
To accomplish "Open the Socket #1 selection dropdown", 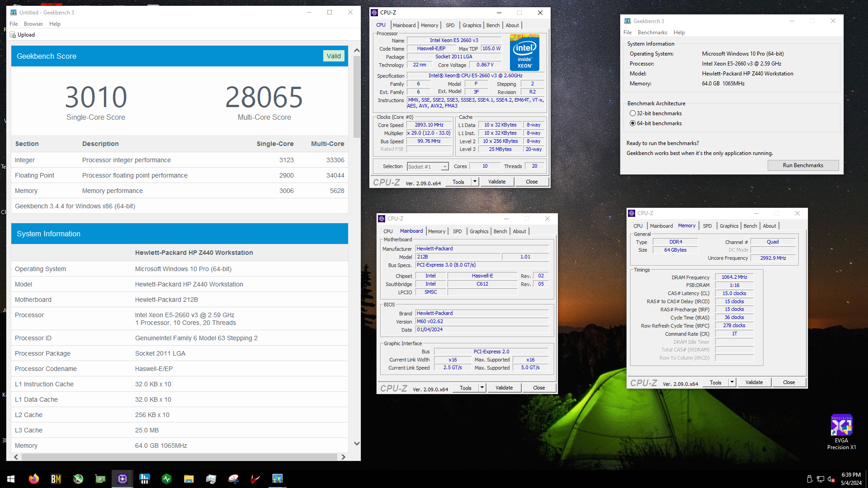I will pos(428,167).
